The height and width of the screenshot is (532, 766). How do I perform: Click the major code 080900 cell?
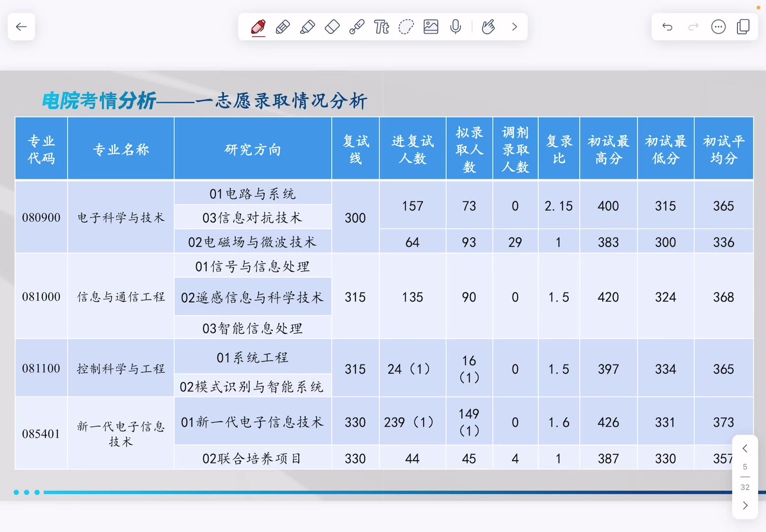click(x=41, y=217)
